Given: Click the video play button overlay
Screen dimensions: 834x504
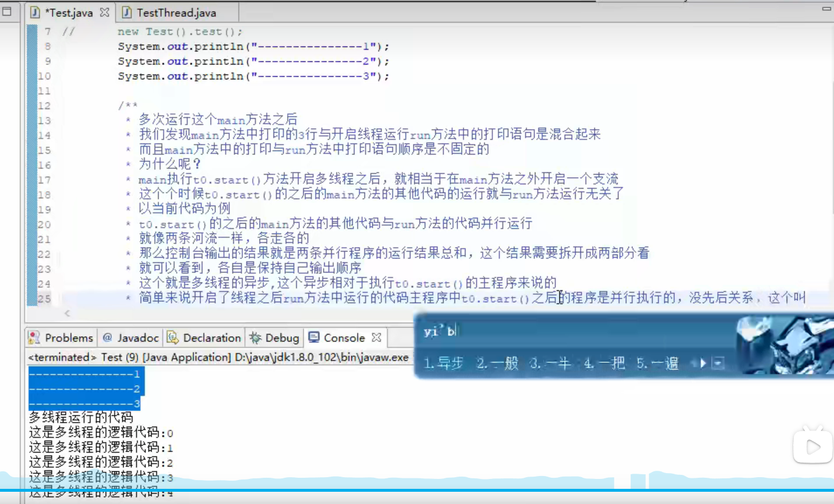Looking at the screenshot, I should 812,447.
